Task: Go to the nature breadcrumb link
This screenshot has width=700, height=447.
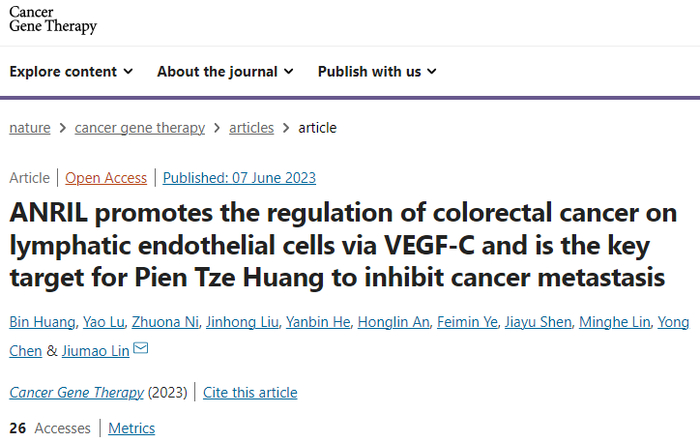Action: [31, 127]
